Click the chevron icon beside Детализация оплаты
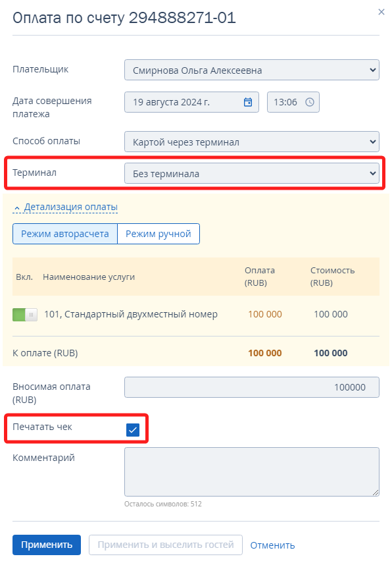Screen dimensions: 392x567 pyautogui.click(x=16, y=208)
